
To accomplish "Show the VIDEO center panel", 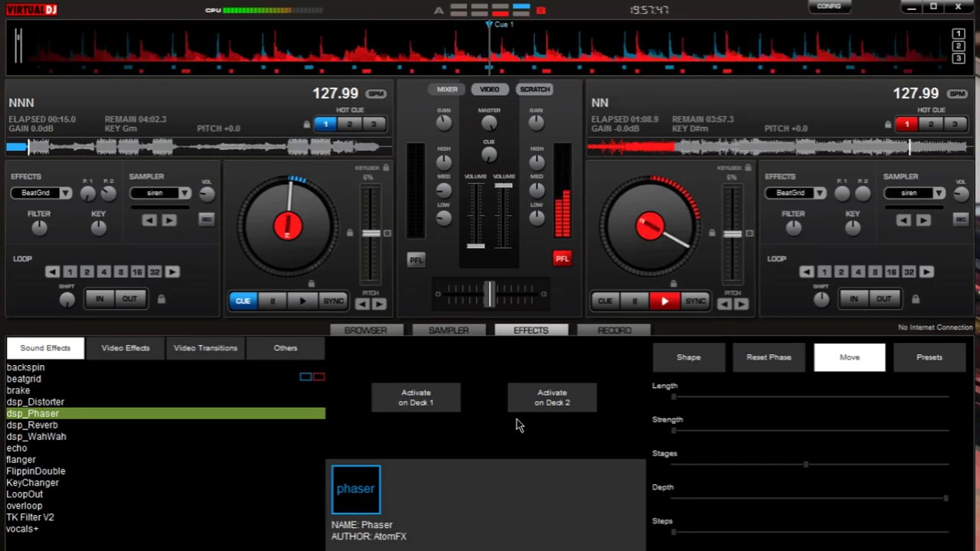I will point(489,90).
